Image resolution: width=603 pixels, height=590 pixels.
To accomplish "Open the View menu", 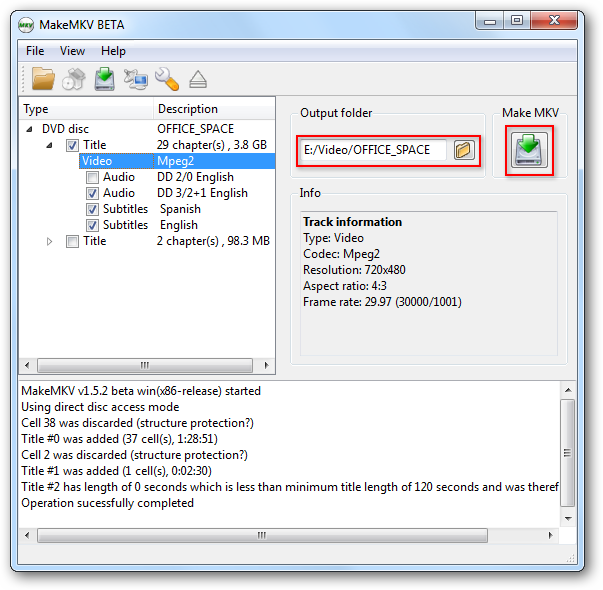I will coord(72,51).
